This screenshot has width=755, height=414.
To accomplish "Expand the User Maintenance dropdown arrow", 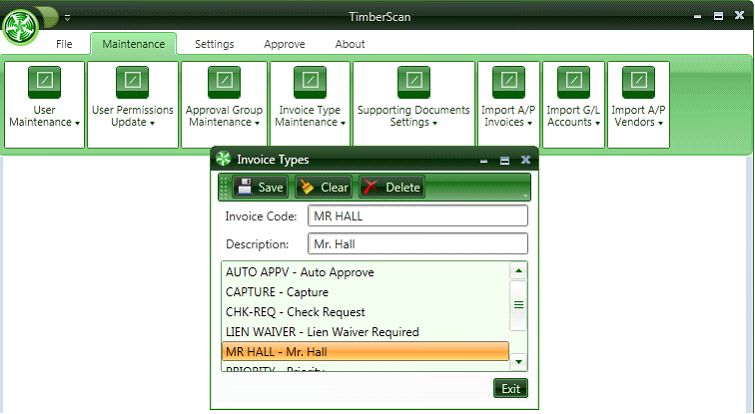I will (x=77, y=123).
